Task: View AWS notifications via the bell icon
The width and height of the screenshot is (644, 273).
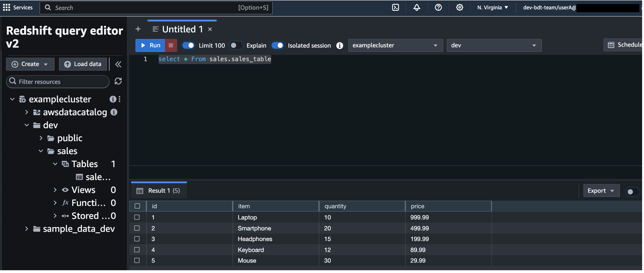Action: tap(416, 7)
